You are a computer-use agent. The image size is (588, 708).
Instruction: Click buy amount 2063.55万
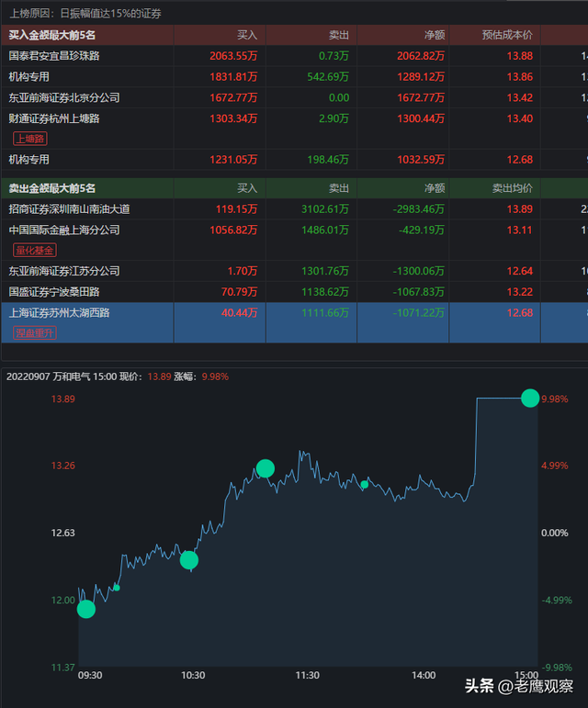[x=233, y=56]
